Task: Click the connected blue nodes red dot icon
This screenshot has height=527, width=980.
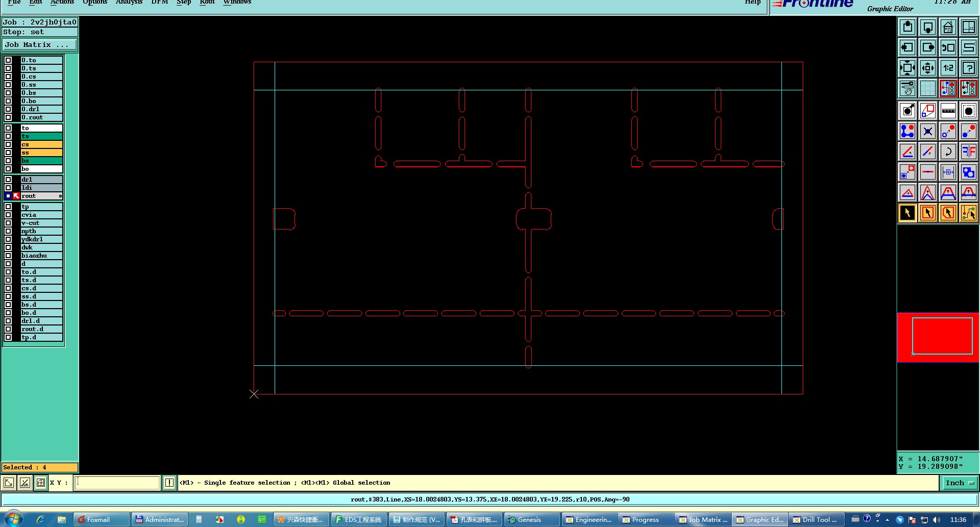Action: point(908,131)
